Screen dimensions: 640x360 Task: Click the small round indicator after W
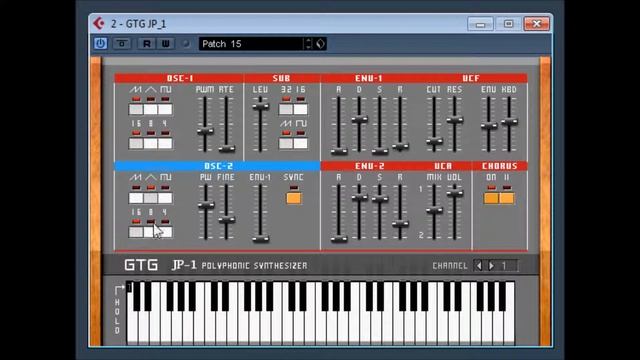186,44
